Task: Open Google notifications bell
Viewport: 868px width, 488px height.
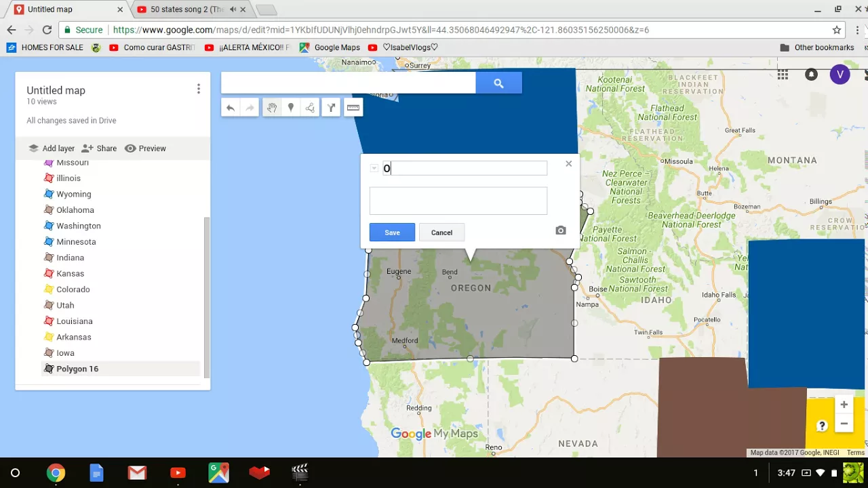Action: click(811, 75)
